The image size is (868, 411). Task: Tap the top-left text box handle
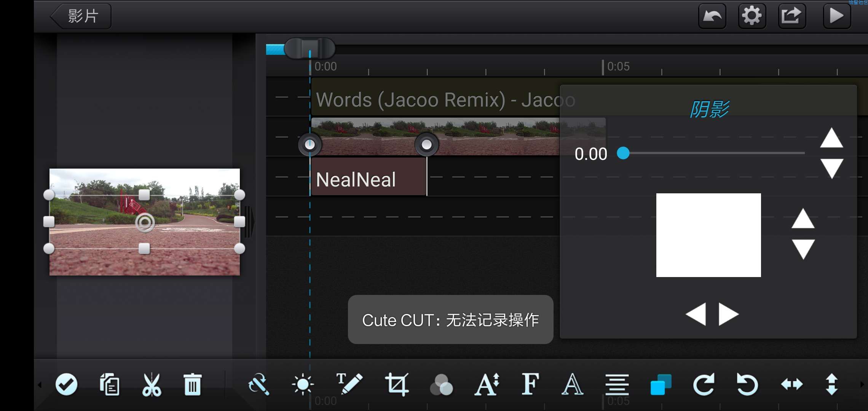(x=49, y=195)
